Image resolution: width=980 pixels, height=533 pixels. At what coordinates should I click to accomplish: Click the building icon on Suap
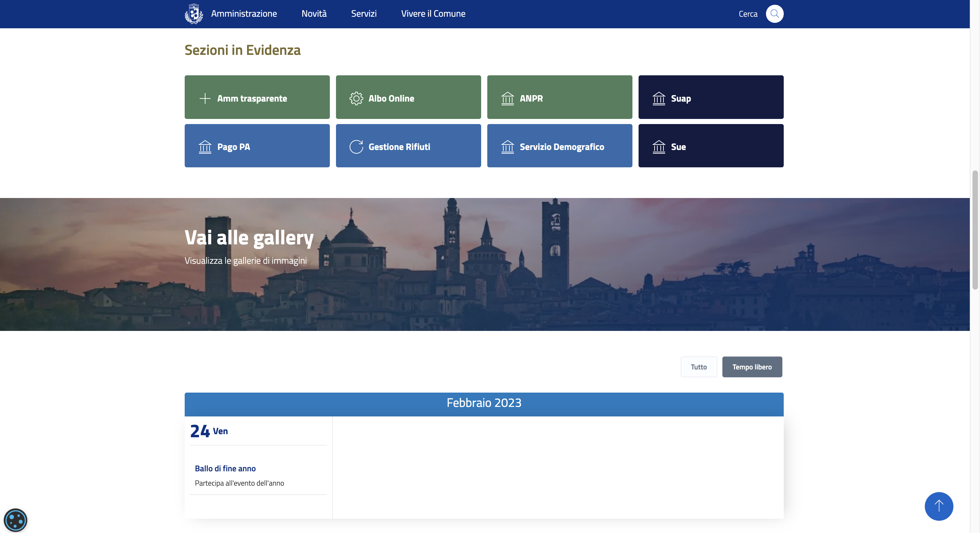click(x=659, y=98)
